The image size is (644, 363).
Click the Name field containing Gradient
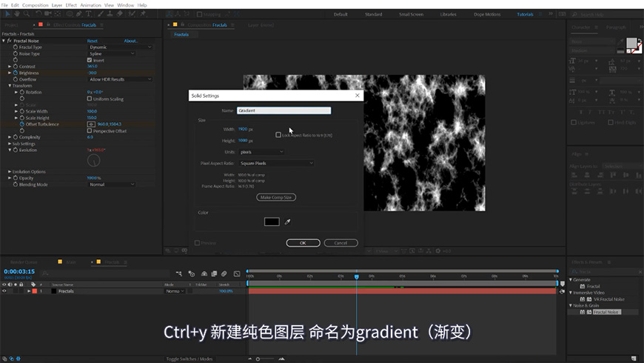click(284, 110)
